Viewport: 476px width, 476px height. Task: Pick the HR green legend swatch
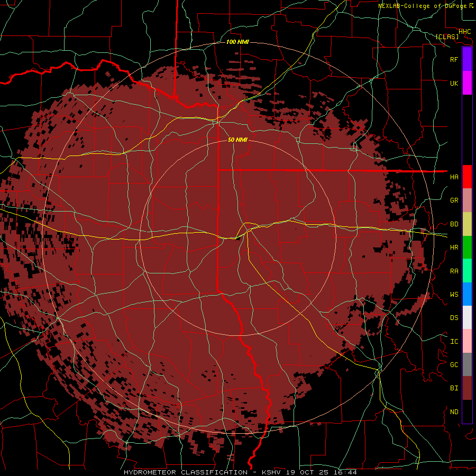click(467, 248)
